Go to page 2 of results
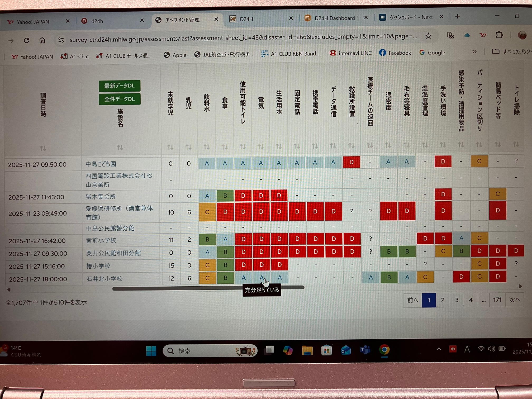 [x=443, y=300]
